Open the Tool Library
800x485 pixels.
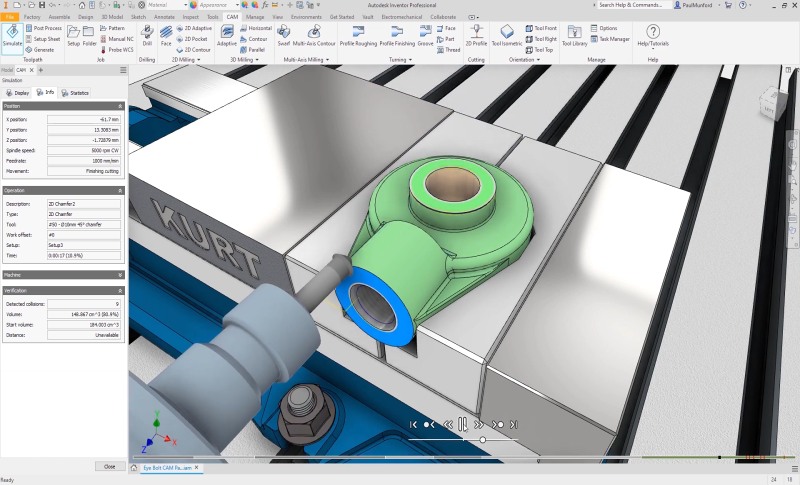coord(574,36)
